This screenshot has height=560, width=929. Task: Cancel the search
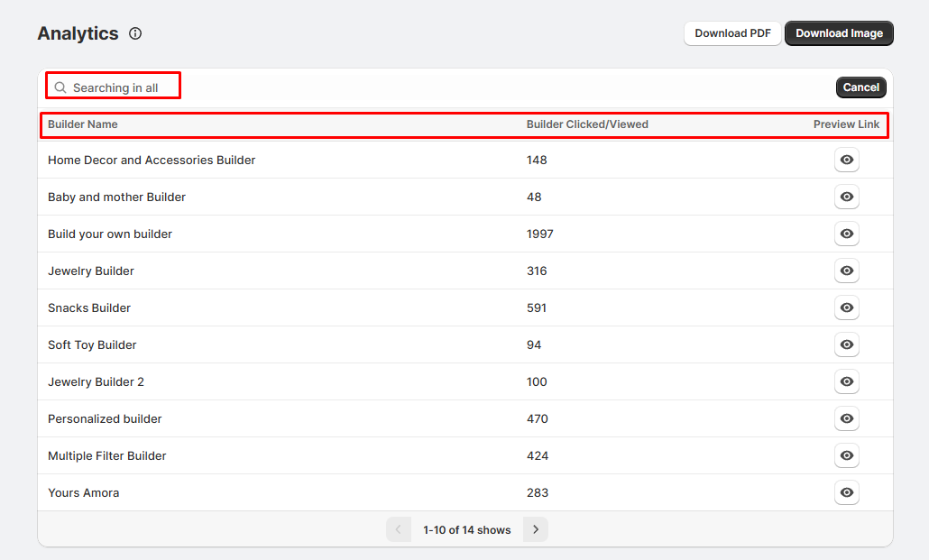[x=860, y=87]
